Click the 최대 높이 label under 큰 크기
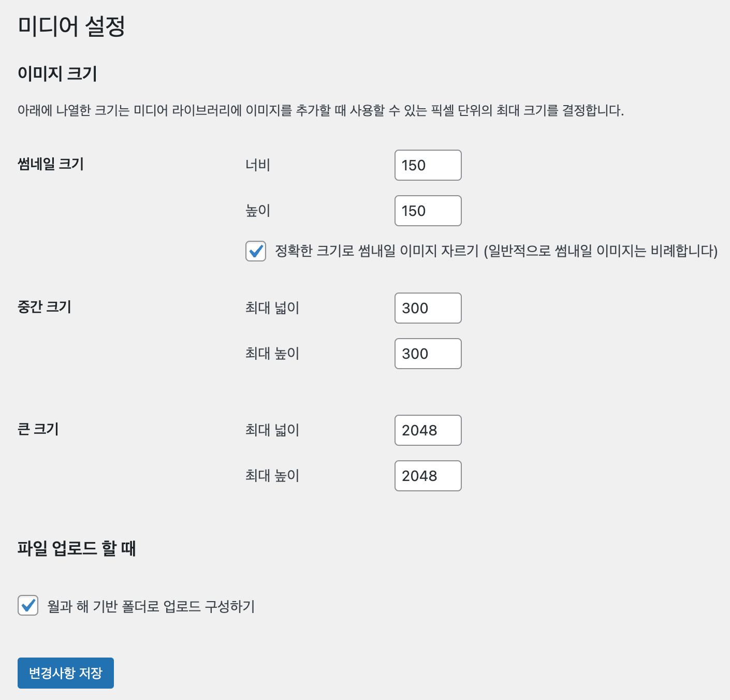 point(272,476)
